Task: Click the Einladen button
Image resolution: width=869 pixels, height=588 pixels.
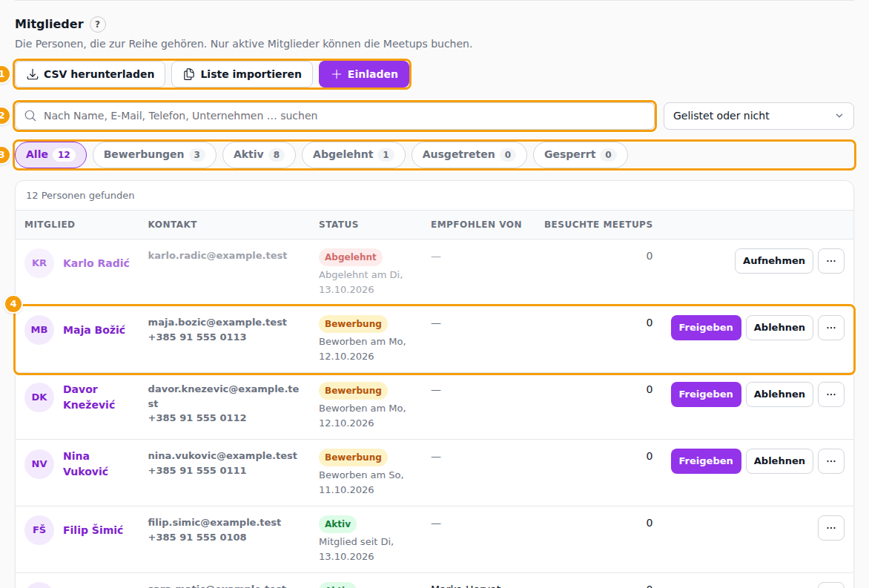Action: [x=364, y=74]
